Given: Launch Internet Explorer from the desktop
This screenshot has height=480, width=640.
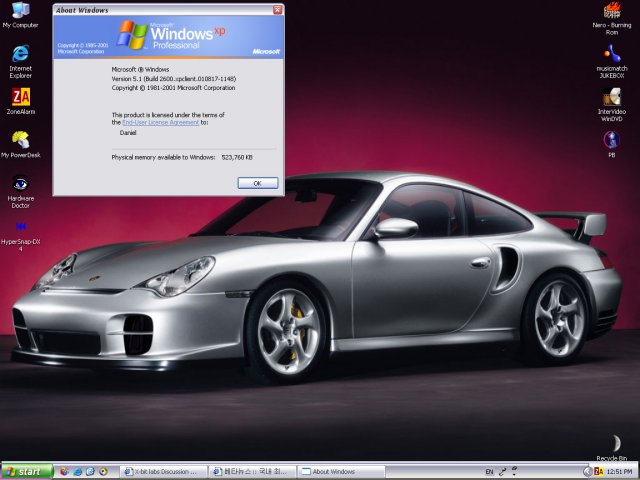Looking at the screenshot, I should click(x=20, y=61).
